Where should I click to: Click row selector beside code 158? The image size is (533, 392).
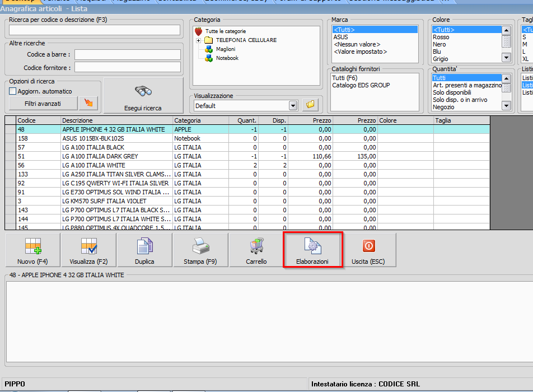11,138
